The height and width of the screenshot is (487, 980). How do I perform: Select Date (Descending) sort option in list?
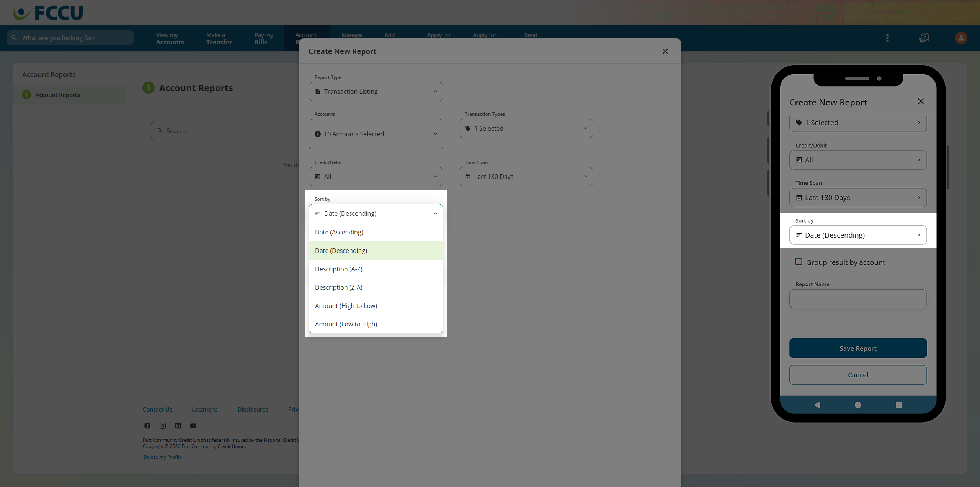point(376,251)
